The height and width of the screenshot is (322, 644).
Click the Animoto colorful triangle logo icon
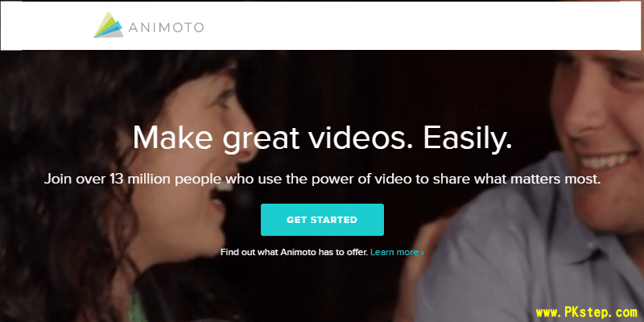[x=109, y=25]
